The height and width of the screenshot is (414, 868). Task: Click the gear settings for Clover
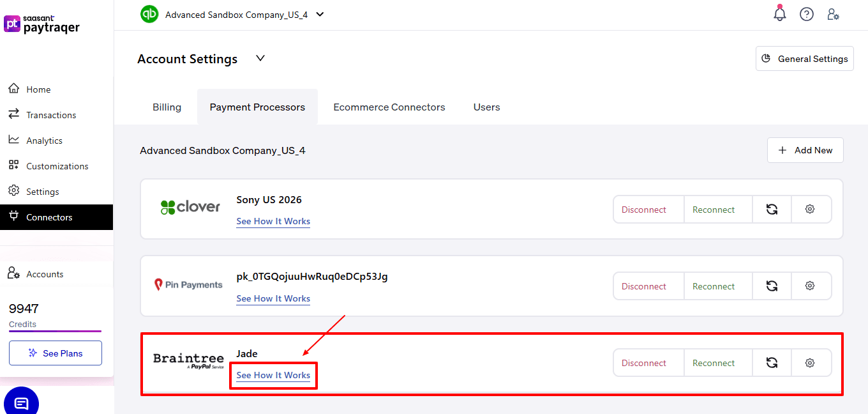click(810, 210)
